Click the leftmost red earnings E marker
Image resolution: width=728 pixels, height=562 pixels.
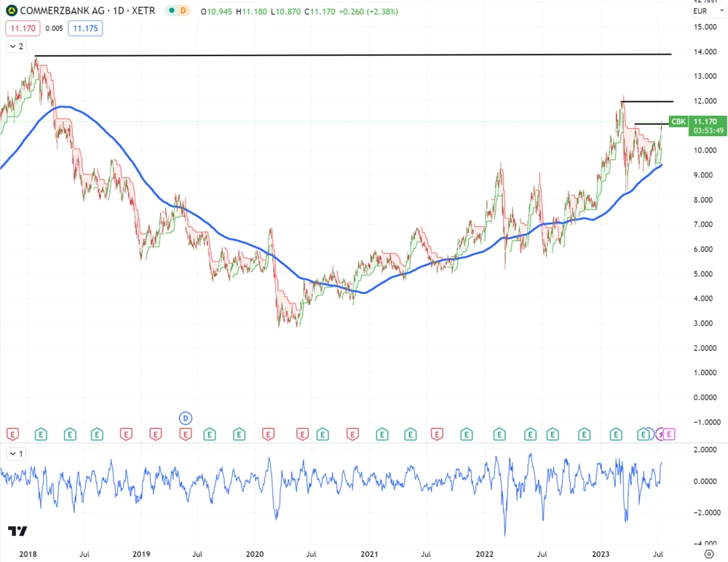click(12, 435)
